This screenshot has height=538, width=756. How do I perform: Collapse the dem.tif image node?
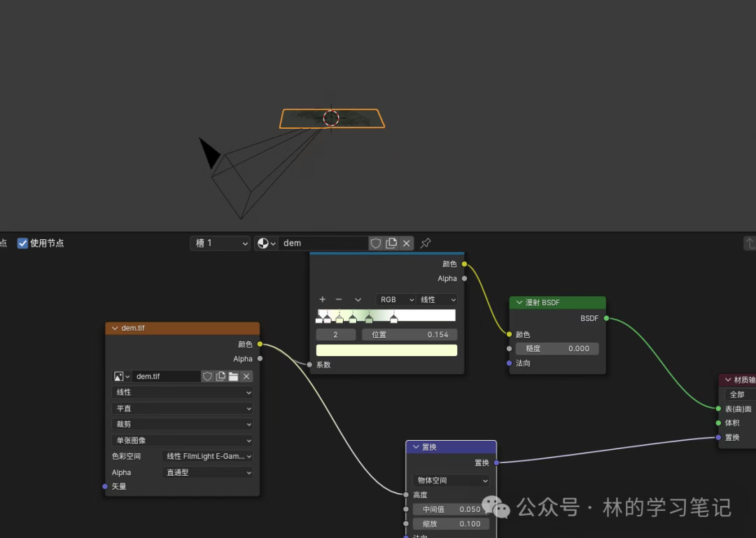(x=115, y=328)
